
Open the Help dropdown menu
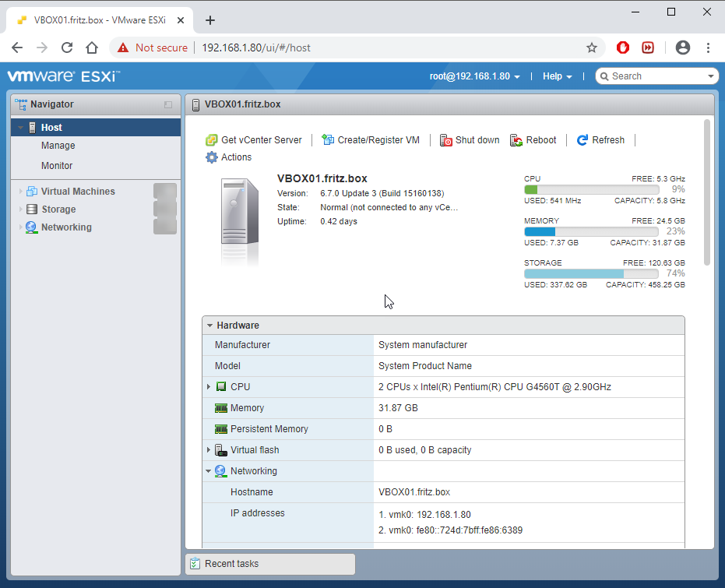557,76
